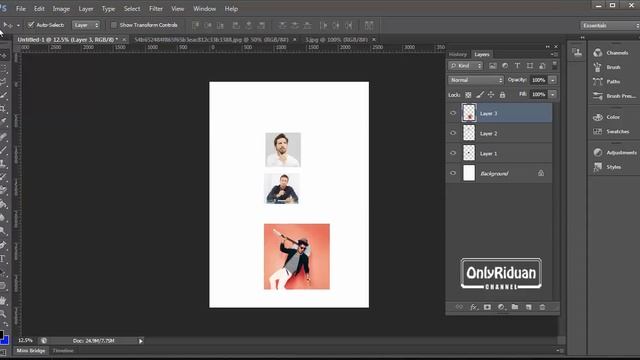
Task: Open the Image menu
Action: pyautogui.click(x=61, y=9)
